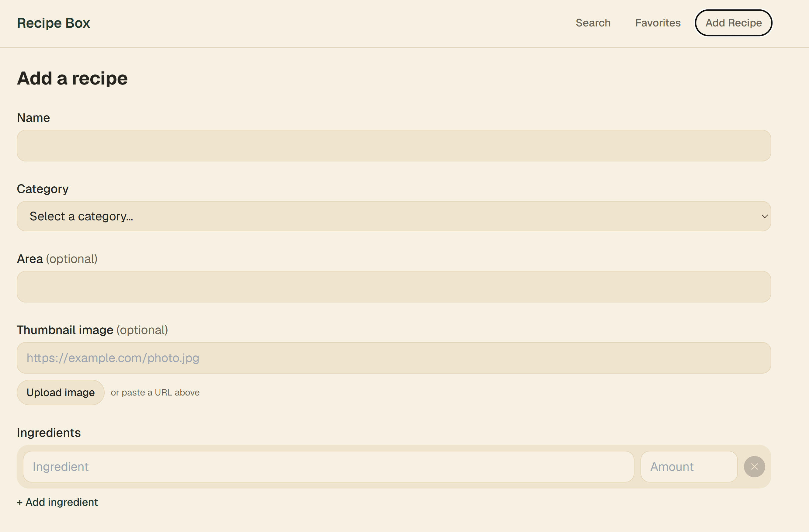This screenshot has width=809, height=532.
Task: Click the Area (optional) label
Action: pos(57,259)
